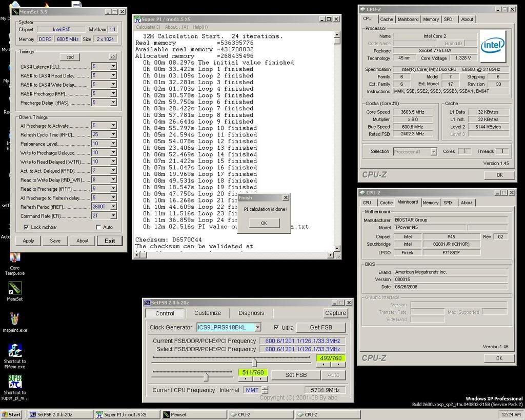
Task: Click decrease arrow under 511/760 value
Action: [246, 379]
